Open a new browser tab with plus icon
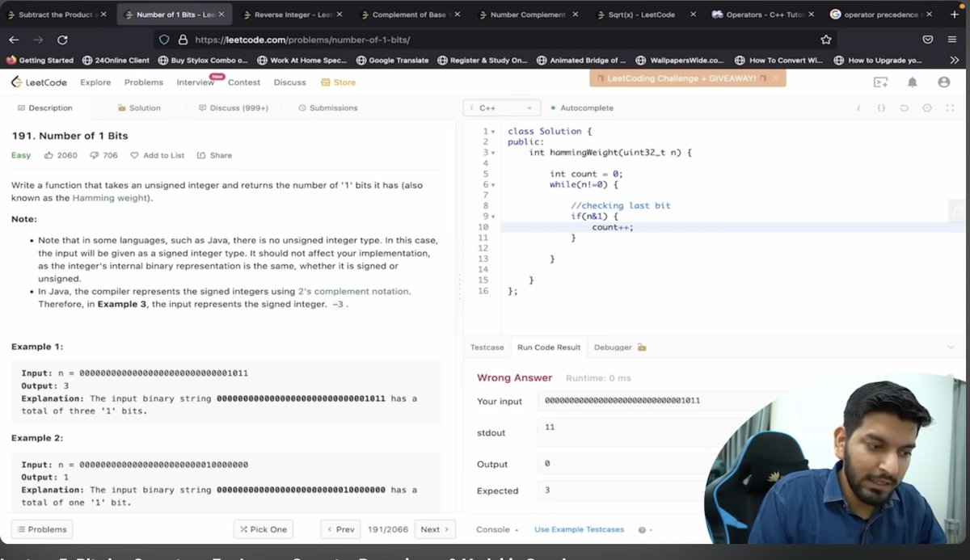The image size is (970, 560). [x=954, y=14]
